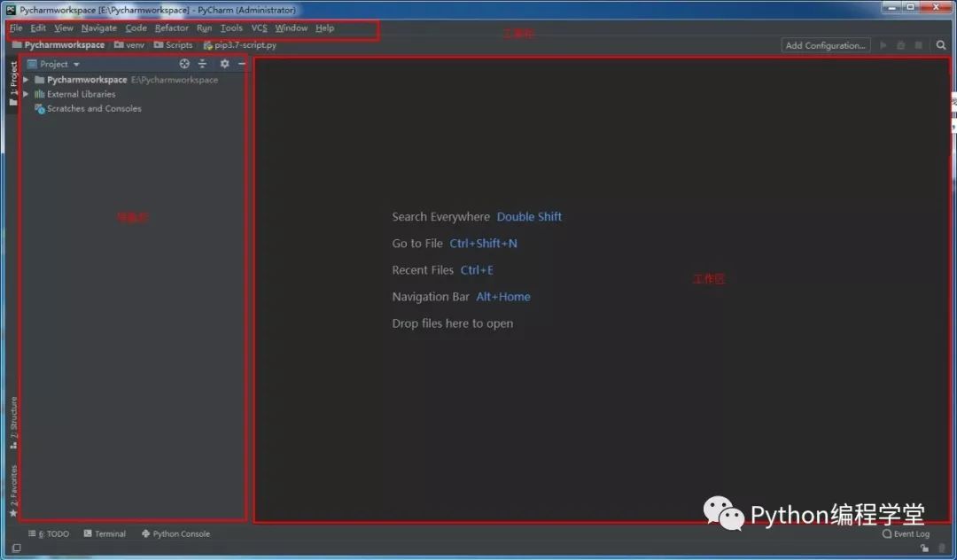This screenshot has height=560, width=957.
Task: Open the Window menu
Action: click(x=292, y=28)
